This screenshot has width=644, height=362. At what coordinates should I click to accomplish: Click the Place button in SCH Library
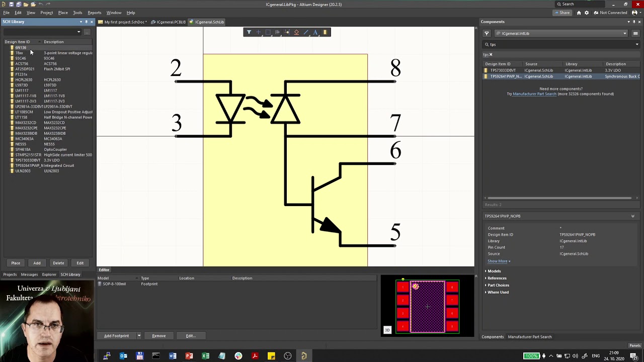[x=16, y=263]
